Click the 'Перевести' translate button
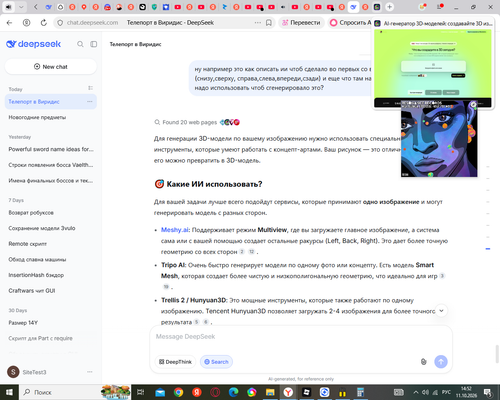Image resolution: width=500 pixels, height=400 pixels. [x=301, y=23]
